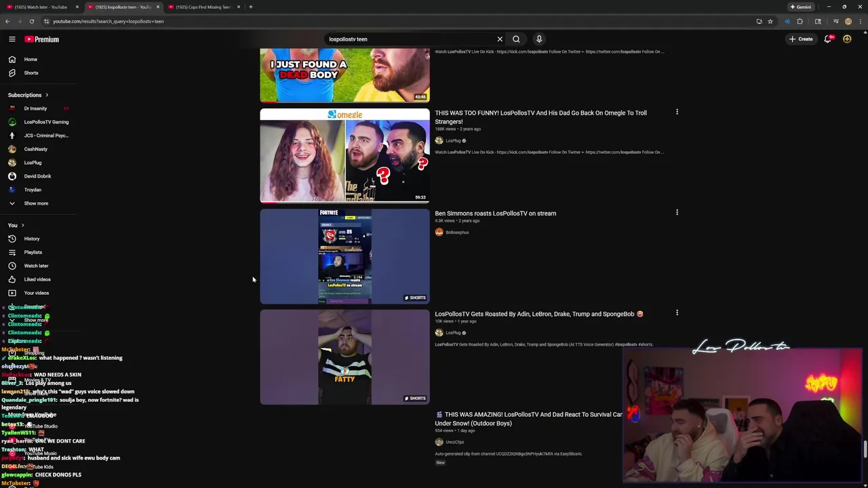Open the YouTube account avatar menu
The width and height of the screenshot is (868, 488).
tap(847, 39)
